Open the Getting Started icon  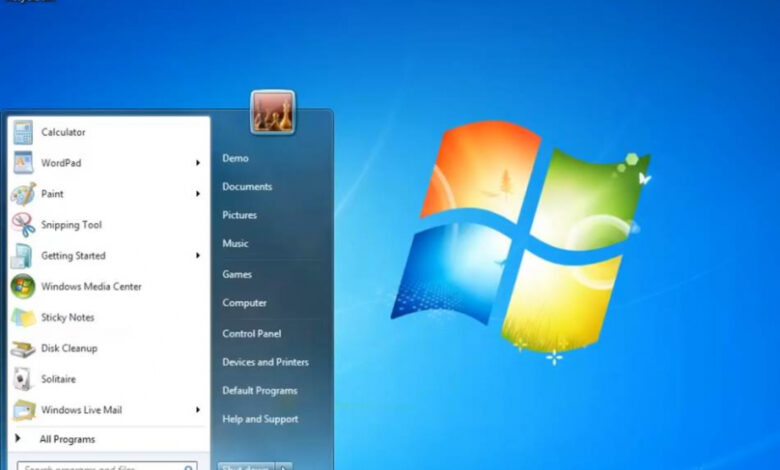(x=22, y=256)
